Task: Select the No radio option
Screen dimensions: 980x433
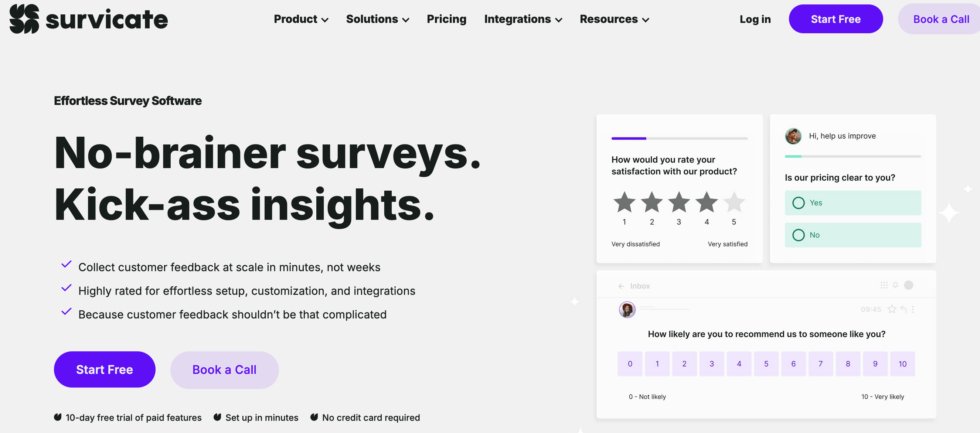Action: coord(799,235)
